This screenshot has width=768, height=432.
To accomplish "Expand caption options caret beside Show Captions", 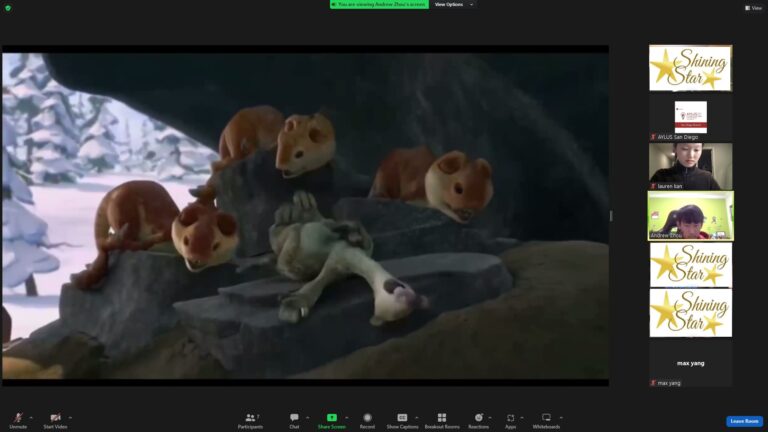I will [417, 418].
